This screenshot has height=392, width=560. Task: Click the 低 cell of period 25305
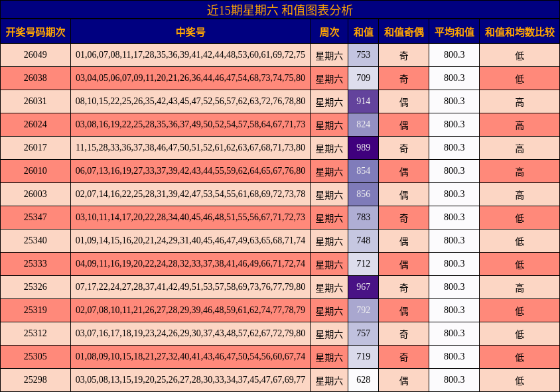[x=520, y=357]
